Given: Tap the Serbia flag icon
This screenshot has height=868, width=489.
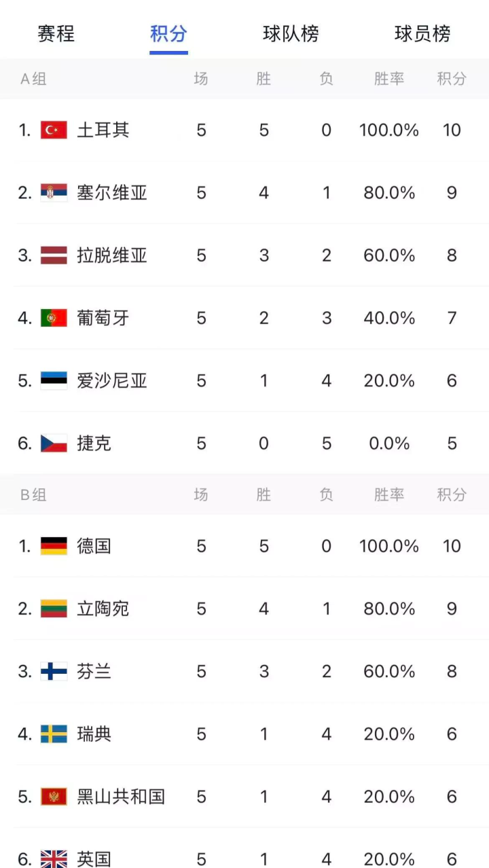Looking at the screenshot, I should tap(54, 193).
